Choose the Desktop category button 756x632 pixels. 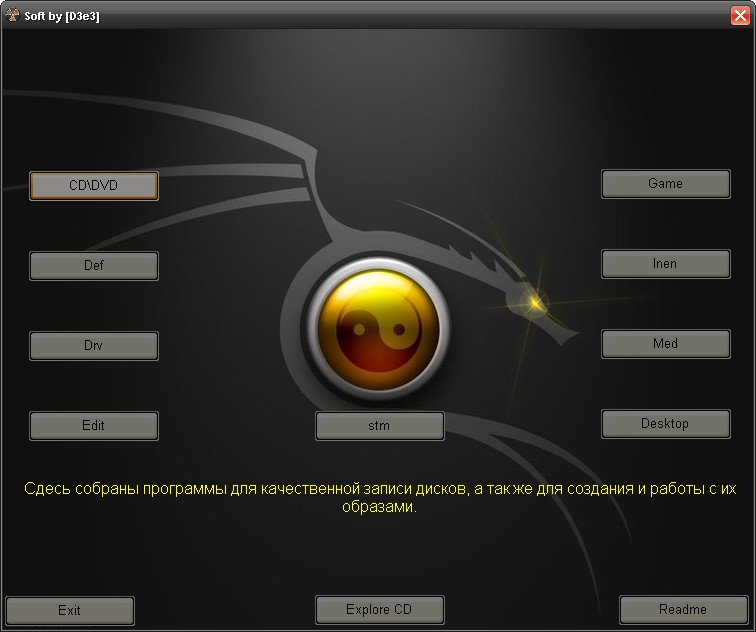665,424
